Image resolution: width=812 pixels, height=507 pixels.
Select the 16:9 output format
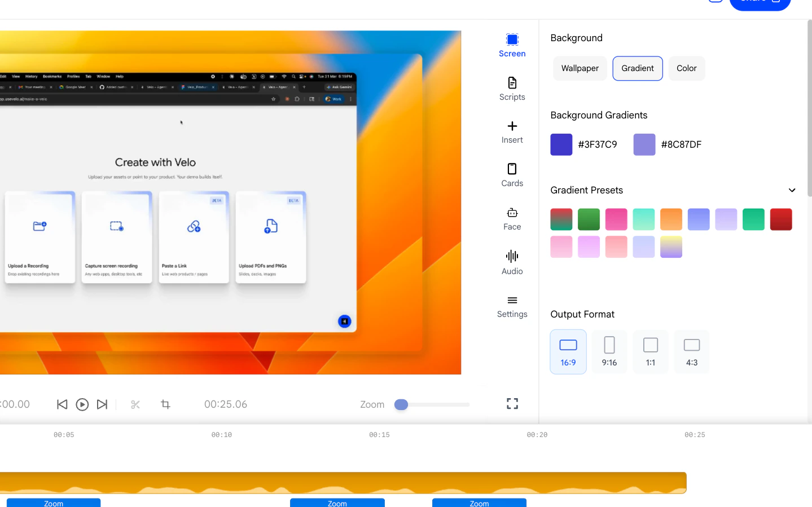568,352
